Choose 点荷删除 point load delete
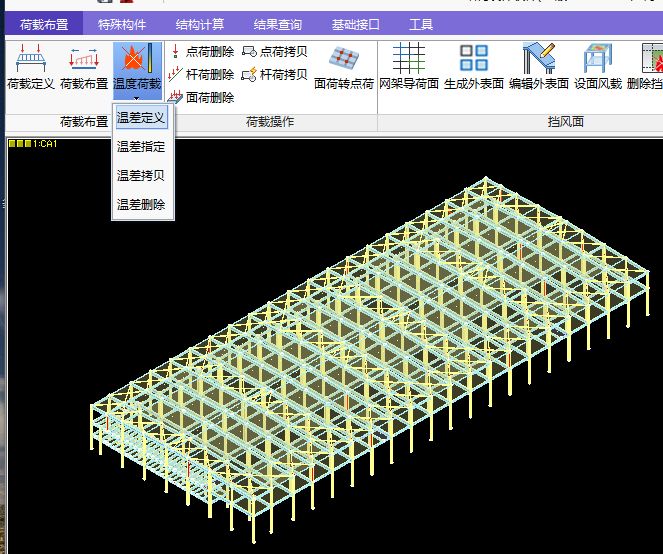The height and width of the screenshot is (554, 663). (201, 52)
